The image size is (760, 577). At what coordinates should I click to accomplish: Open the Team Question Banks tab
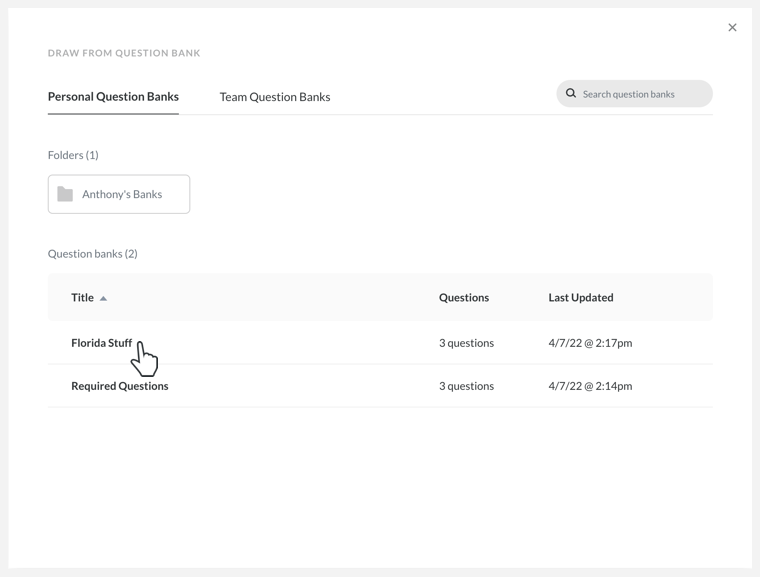pyautogui.click(x=275, y=97)
